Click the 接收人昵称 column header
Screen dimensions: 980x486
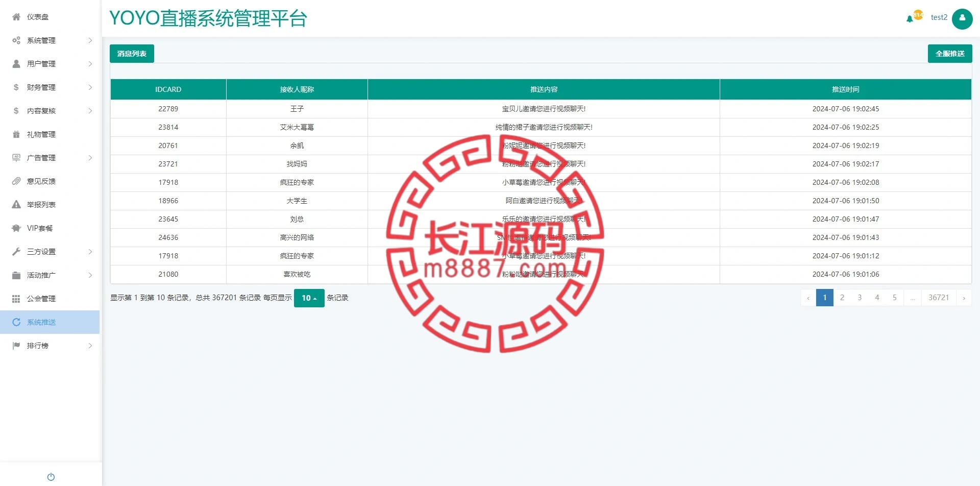(x=297, y=89)
